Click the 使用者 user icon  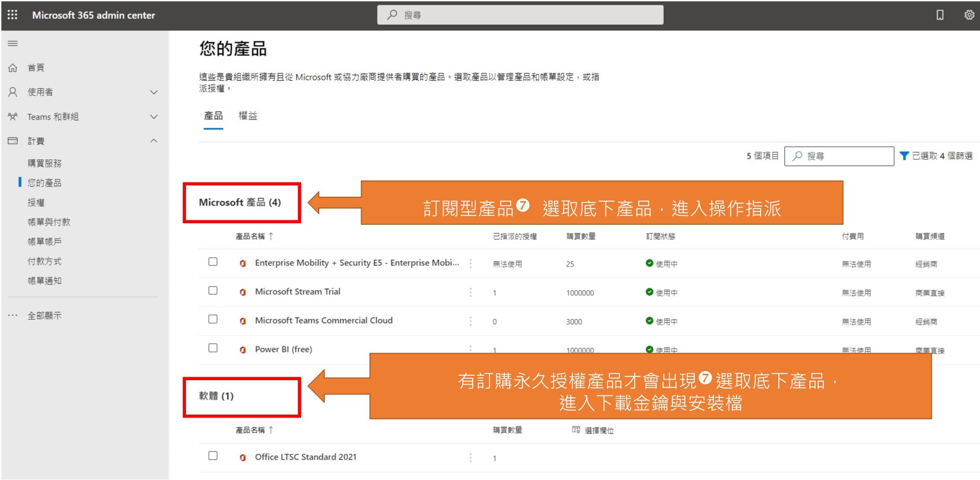coord(13,92)
